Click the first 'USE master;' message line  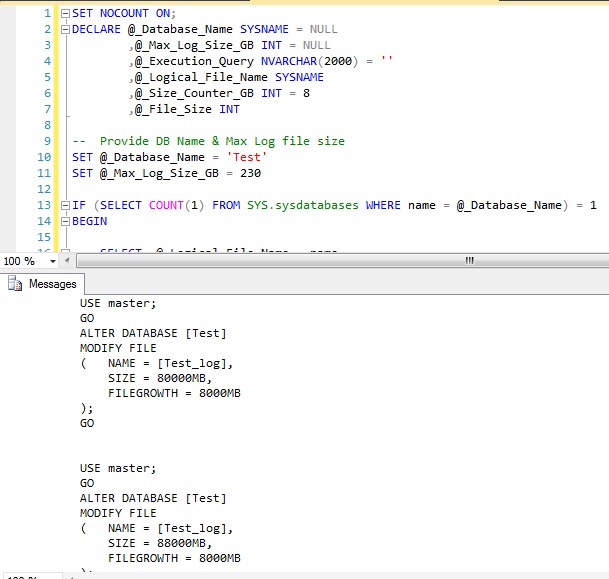click(x=118, y=303)
